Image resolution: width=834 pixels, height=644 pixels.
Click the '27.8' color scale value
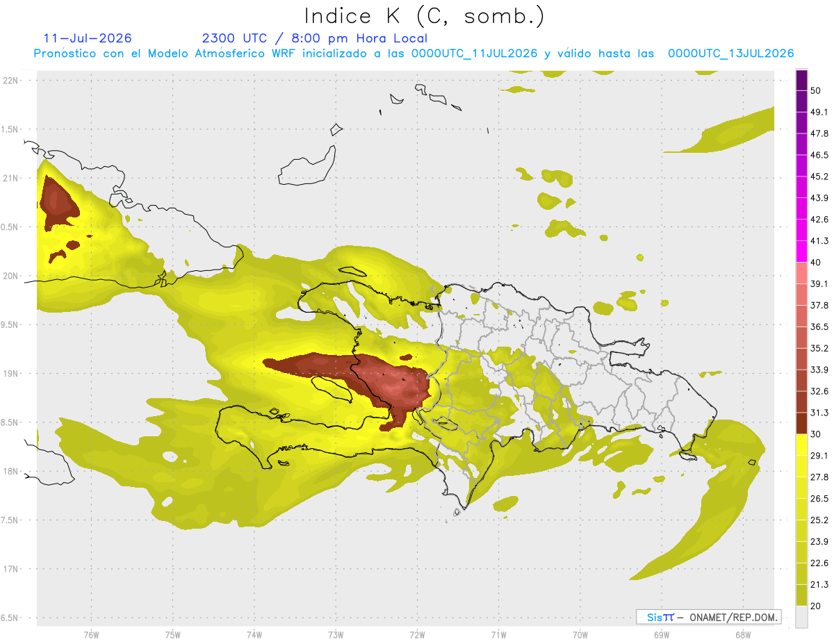click(x=819, y=477)
